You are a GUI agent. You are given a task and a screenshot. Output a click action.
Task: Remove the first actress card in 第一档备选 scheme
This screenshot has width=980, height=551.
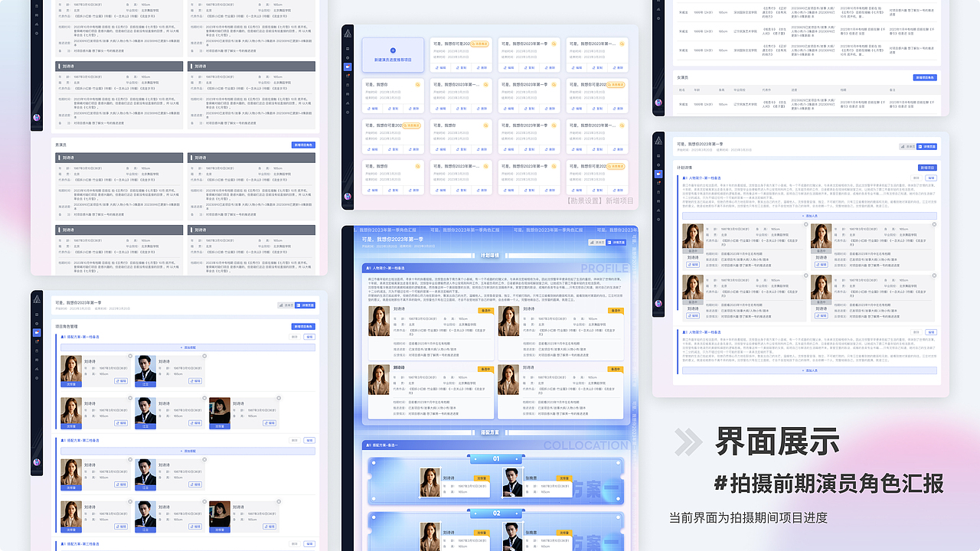pyautogui.click(x=130, y=356)
